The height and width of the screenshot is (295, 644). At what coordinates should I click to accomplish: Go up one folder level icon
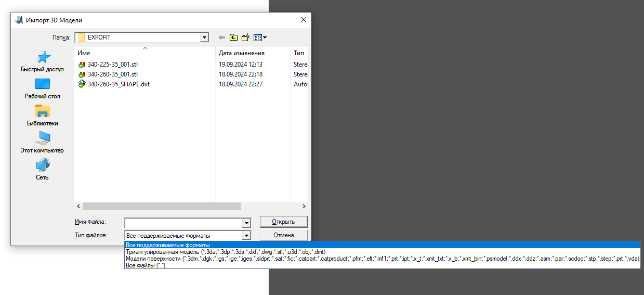(234, 37)
